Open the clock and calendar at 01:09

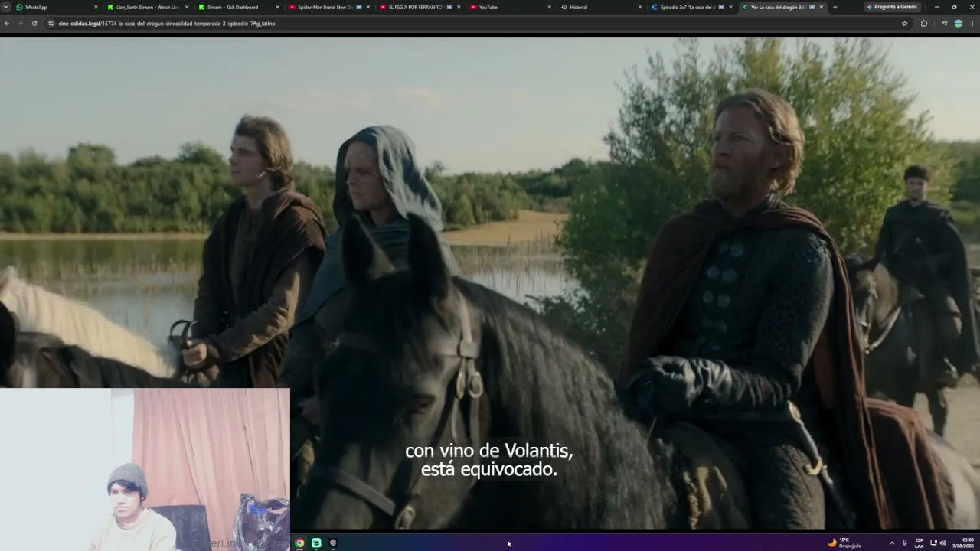[x=963, y=543]
